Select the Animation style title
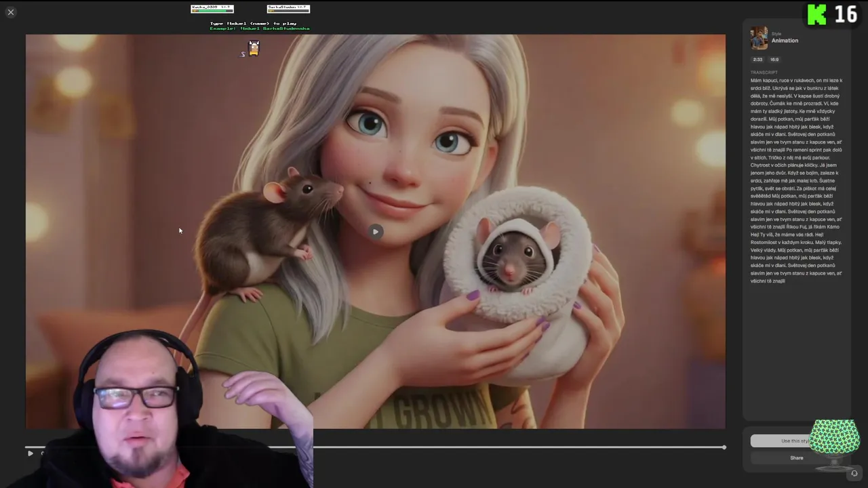 click(785, 41)
